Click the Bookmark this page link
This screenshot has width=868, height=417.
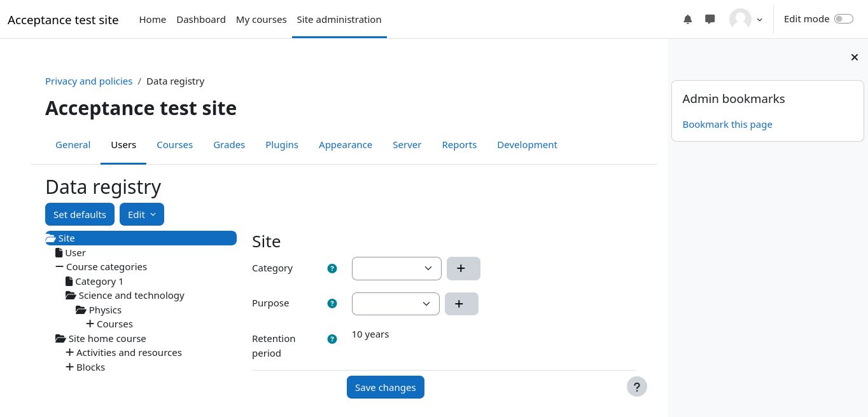tap(727, 125)
